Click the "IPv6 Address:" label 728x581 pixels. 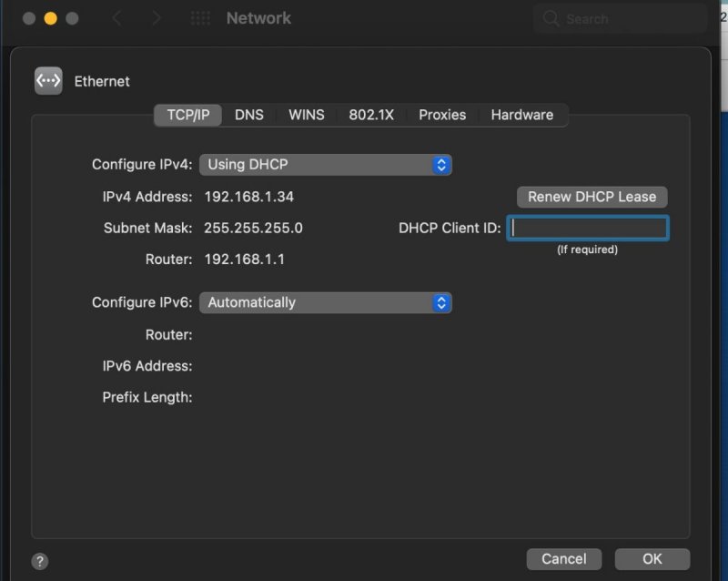147,366
